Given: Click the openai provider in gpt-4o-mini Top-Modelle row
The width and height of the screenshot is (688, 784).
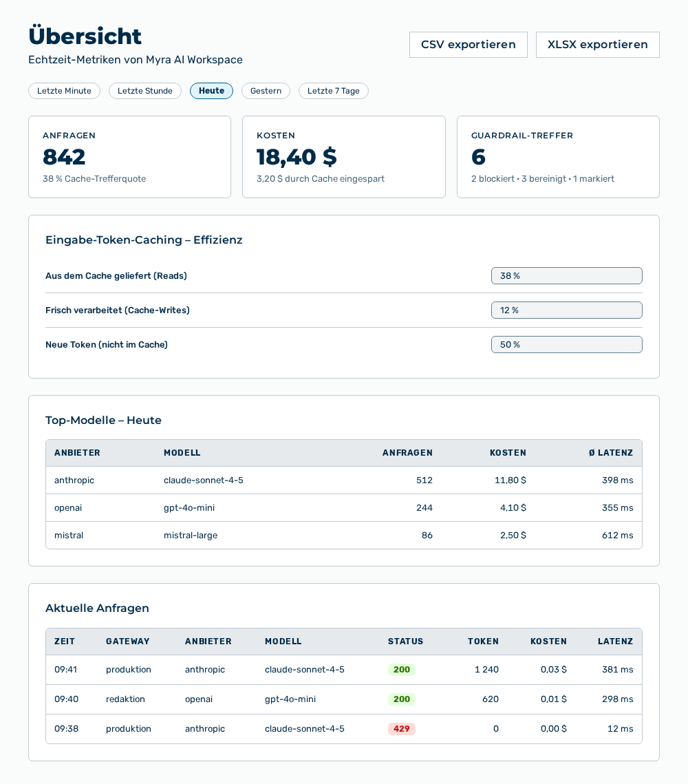Looking at the screenshot, I should [68, 507].
